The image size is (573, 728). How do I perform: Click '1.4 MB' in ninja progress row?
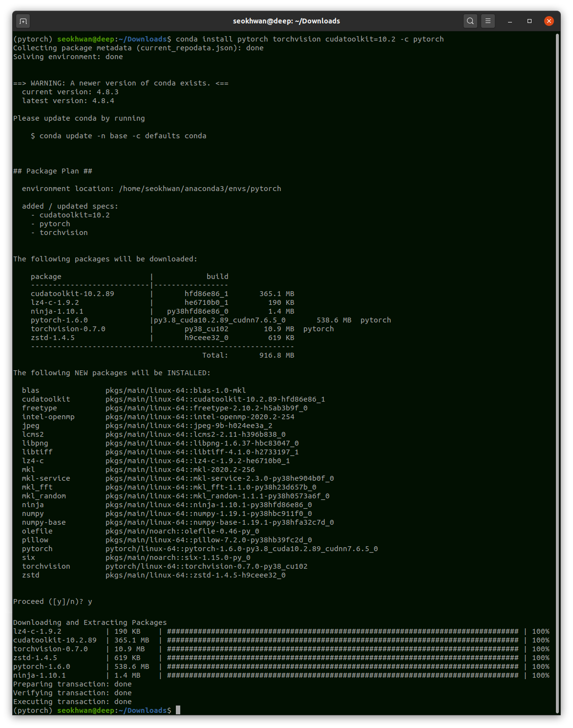tap(127, 675)
